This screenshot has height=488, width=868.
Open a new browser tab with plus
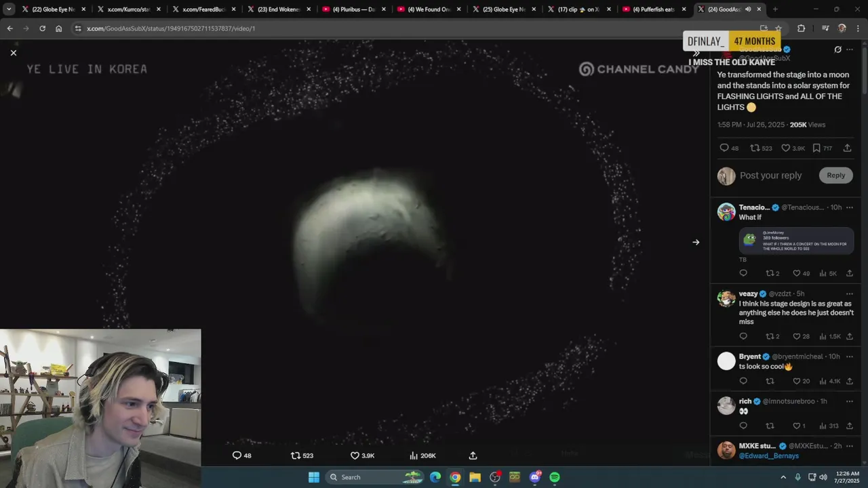pyautogui.click(x=775, y=9)
